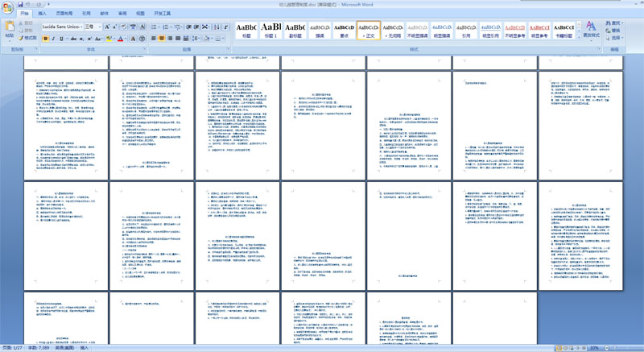This screenshot has width=644, height=352.
Task: Apply the 副标题 style
Action: 295,31
